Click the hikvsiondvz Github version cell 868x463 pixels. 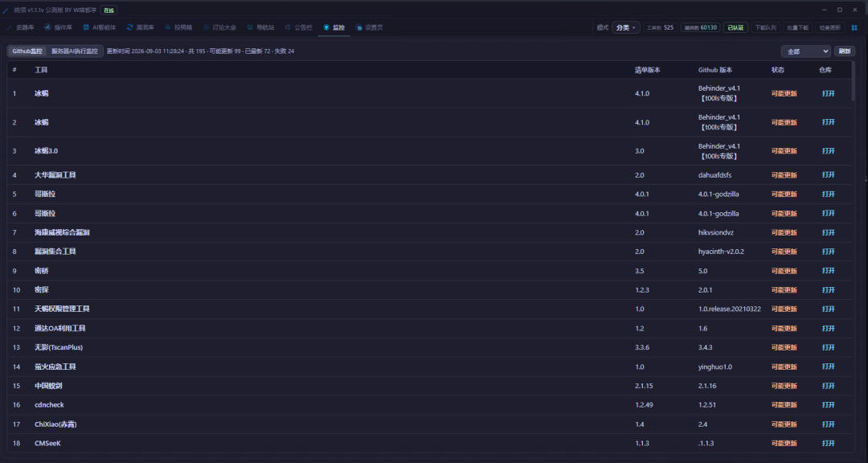(x=716, y=232)
